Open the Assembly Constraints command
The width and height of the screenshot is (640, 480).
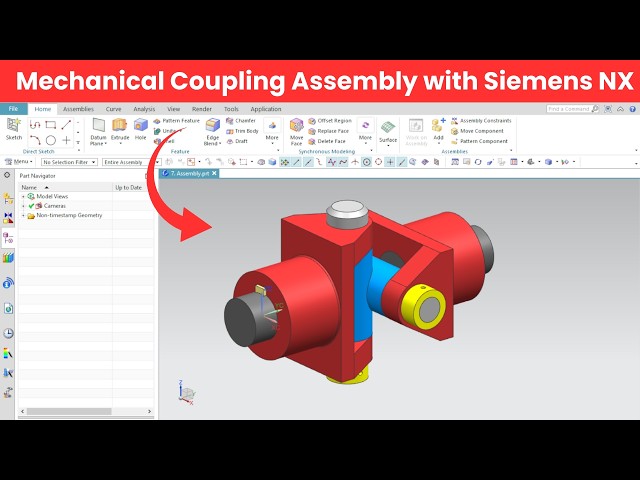481,121
